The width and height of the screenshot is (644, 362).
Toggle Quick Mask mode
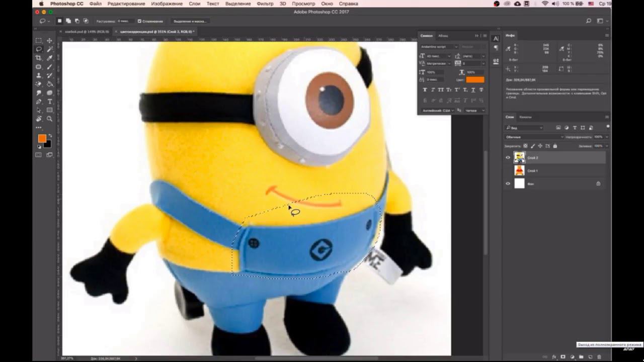[39, 155]
